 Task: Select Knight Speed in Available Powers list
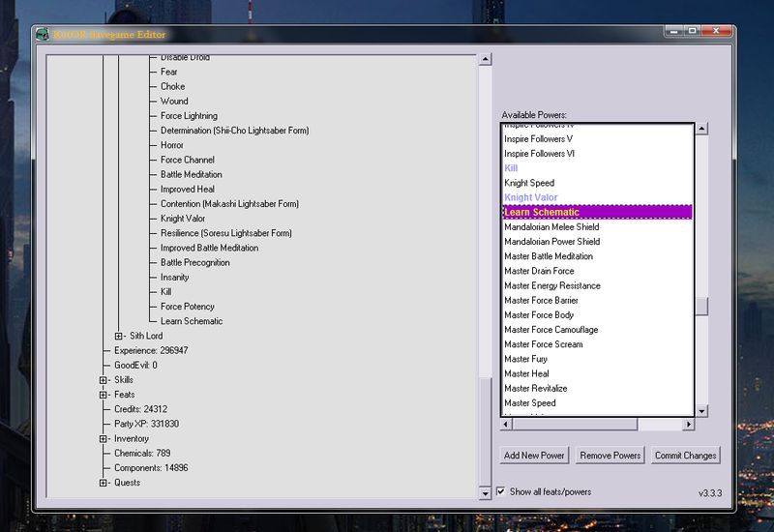(x=529, y=183)
